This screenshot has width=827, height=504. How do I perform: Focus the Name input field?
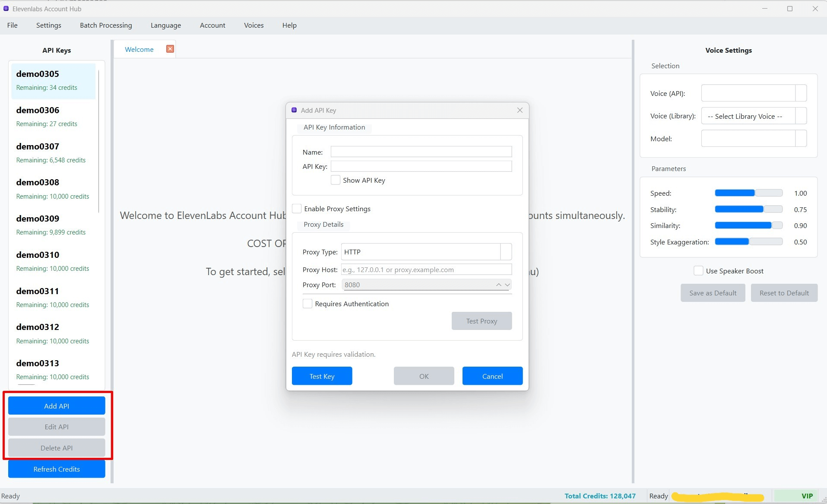[x=421, y=152]
